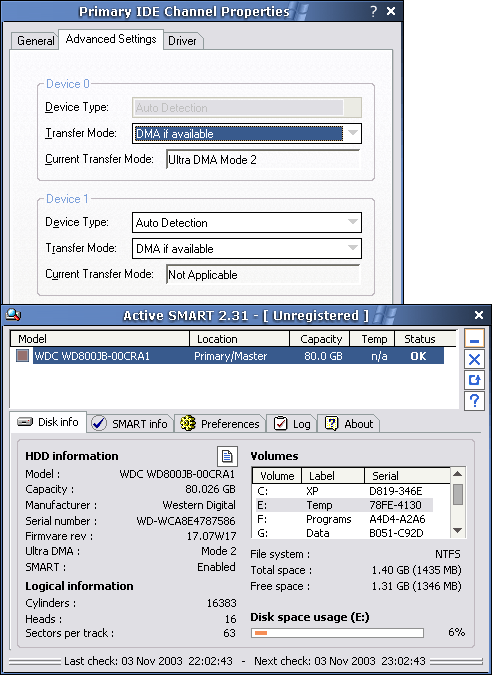The width and height of the screenshot is (492, 675).
Task: Click the export arrow side icon
Action: [474, 380]
